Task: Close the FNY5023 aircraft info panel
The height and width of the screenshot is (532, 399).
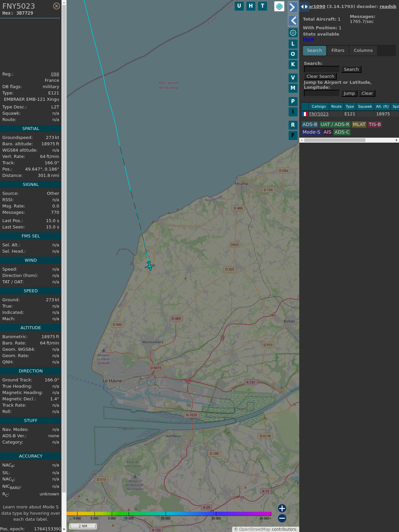Action: (57, 6)
